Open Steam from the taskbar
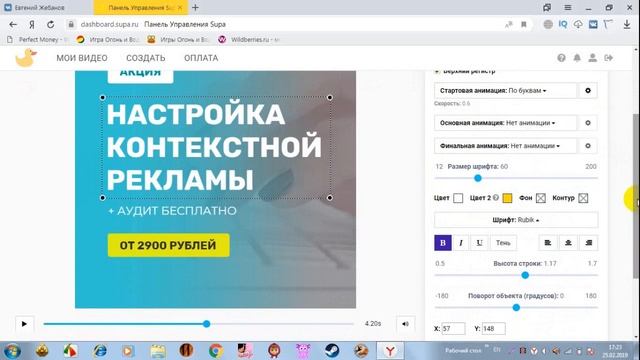 (331, 351)
